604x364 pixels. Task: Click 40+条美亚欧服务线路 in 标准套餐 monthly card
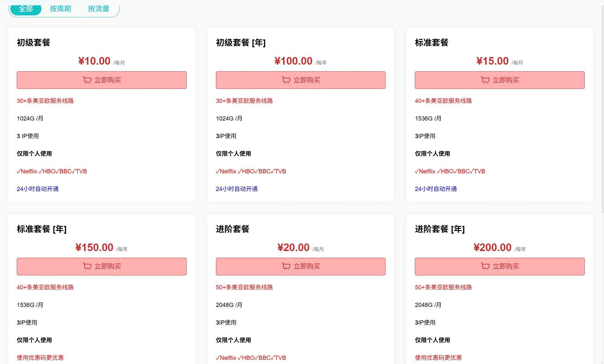click(x=443, y=101)
